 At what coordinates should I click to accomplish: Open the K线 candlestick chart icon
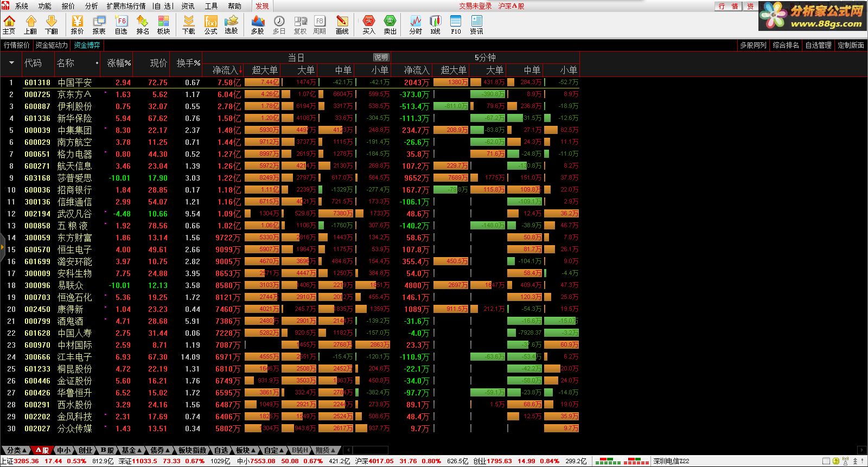[x=436, y=25]
